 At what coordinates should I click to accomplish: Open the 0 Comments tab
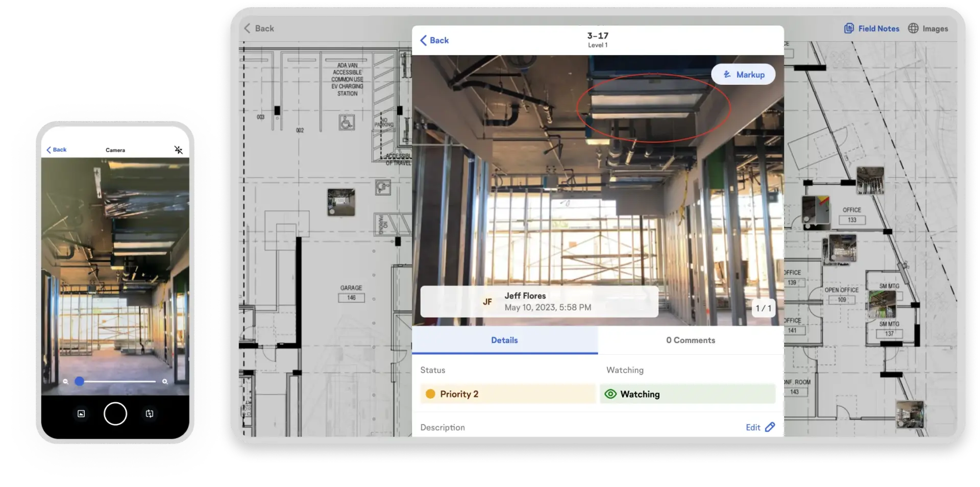(x=690, y=340)
